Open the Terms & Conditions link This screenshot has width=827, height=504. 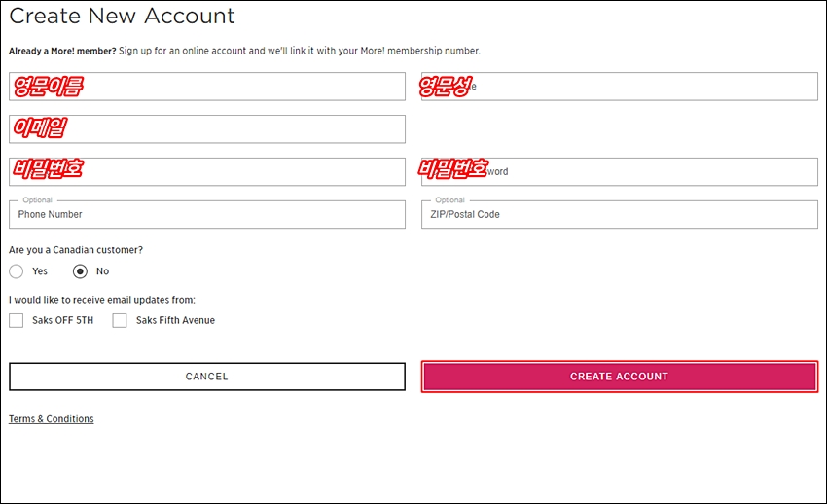coord(52,419)
